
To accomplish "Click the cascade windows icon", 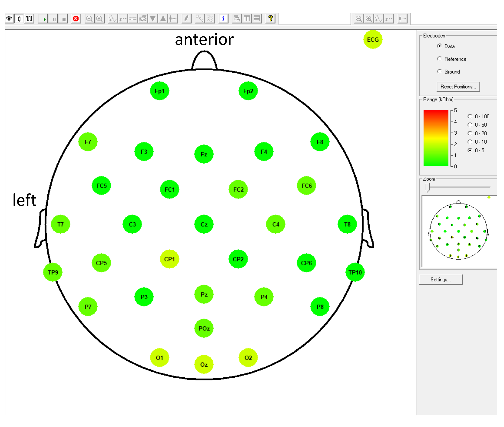I will (237, 19).
